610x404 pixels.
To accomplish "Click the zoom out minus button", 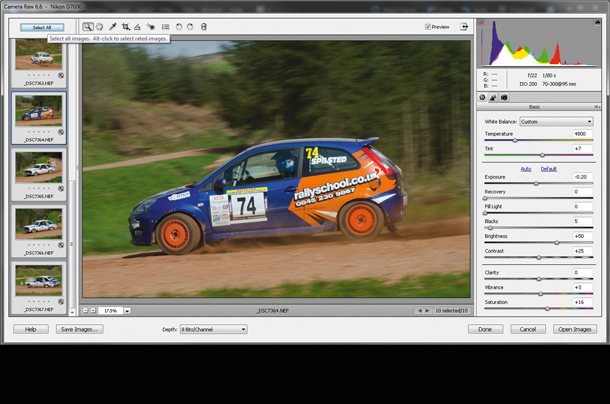I will tap(86, 311).
